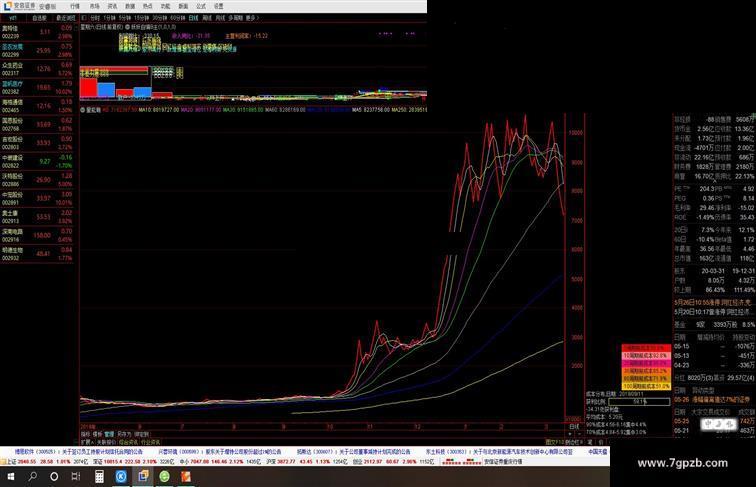Open 东土科技 (300353) announcement in ticker

coord(499,452)
